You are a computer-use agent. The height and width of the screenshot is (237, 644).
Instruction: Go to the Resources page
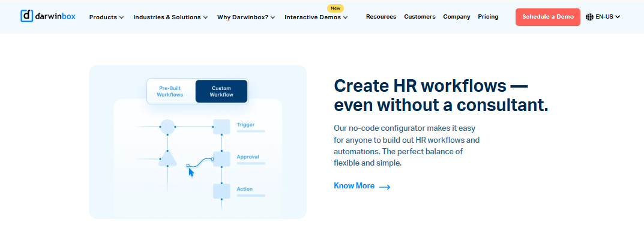[x=381, y=17]
